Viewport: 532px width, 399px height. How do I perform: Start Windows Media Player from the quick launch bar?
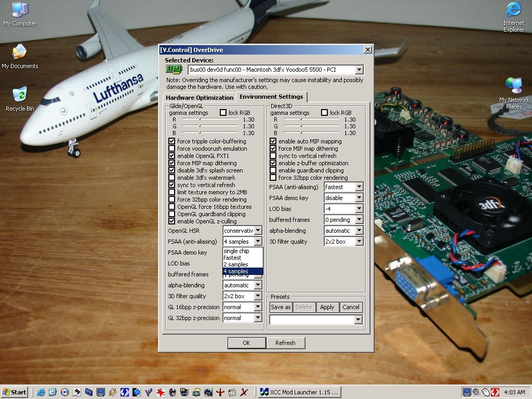click(64, 392)
